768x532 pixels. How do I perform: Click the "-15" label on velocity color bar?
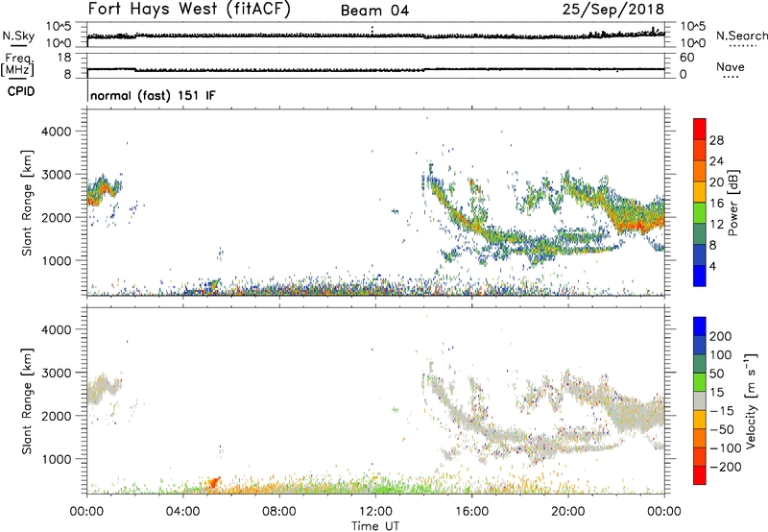(x=722, y=411)
